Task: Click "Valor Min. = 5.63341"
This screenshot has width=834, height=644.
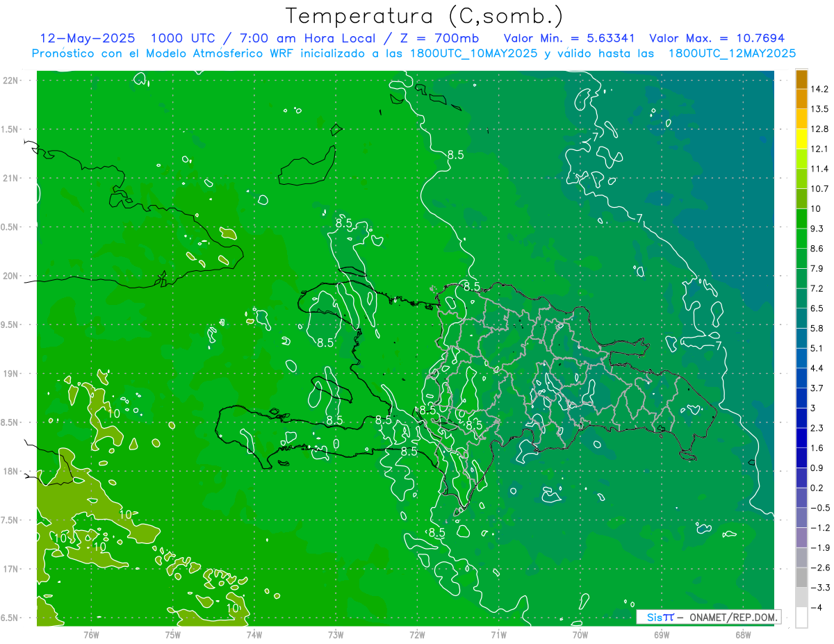Action: coord(570,38)
